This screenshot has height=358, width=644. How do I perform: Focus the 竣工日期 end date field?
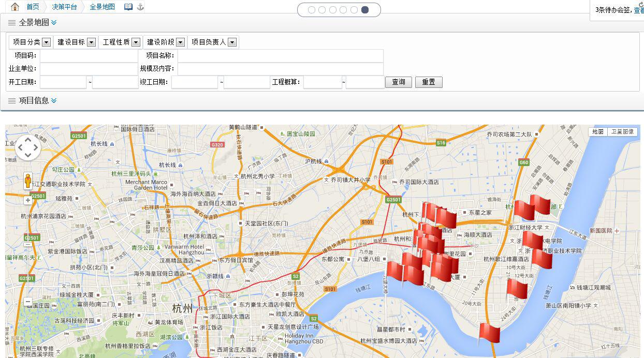coord(247,82)
